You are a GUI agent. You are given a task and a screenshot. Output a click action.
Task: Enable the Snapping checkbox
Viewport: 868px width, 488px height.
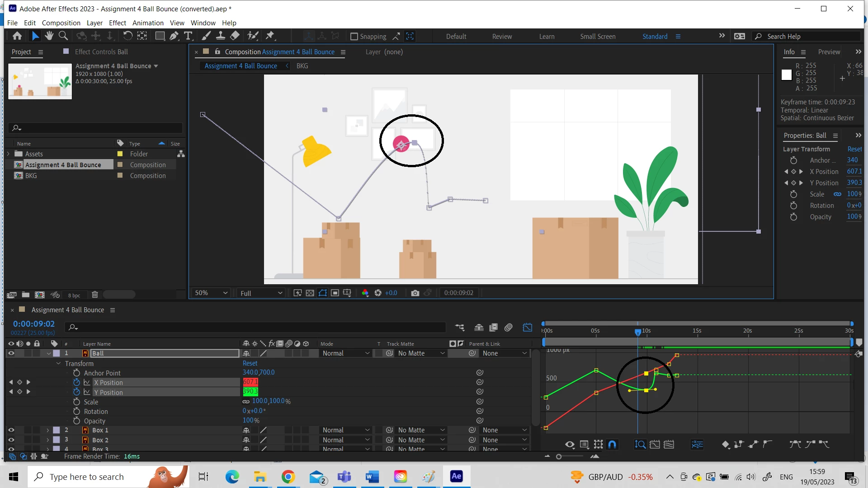354,36
